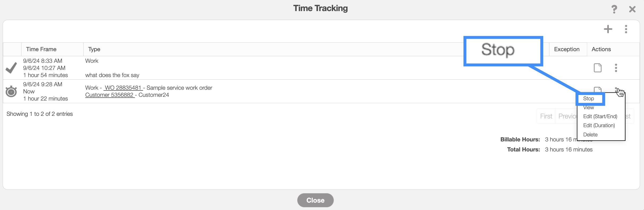The image size is (644, 210).
Task: Open the WO 28835481 work order link
Action: [x=123, y=88]
